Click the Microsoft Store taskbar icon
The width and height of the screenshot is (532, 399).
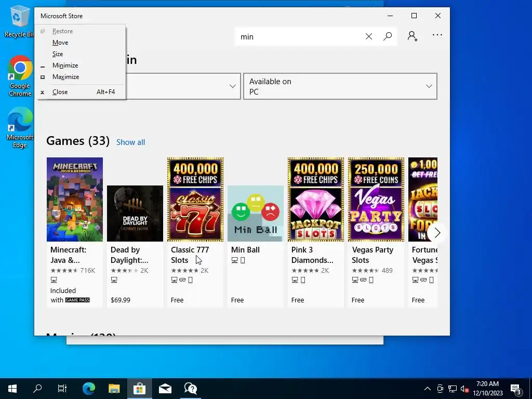coord(139,389)
